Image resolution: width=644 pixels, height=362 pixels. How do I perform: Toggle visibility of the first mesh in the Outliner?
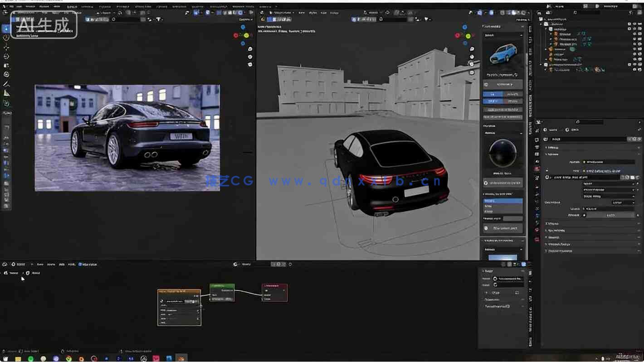pos(634,34)
